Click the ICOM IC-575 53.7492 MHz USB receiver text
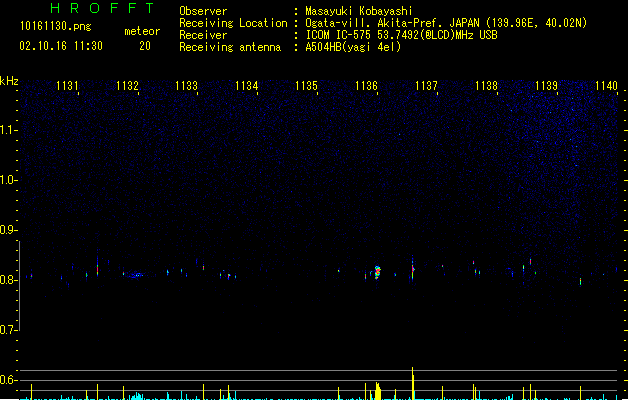 (x=401, y=35)
